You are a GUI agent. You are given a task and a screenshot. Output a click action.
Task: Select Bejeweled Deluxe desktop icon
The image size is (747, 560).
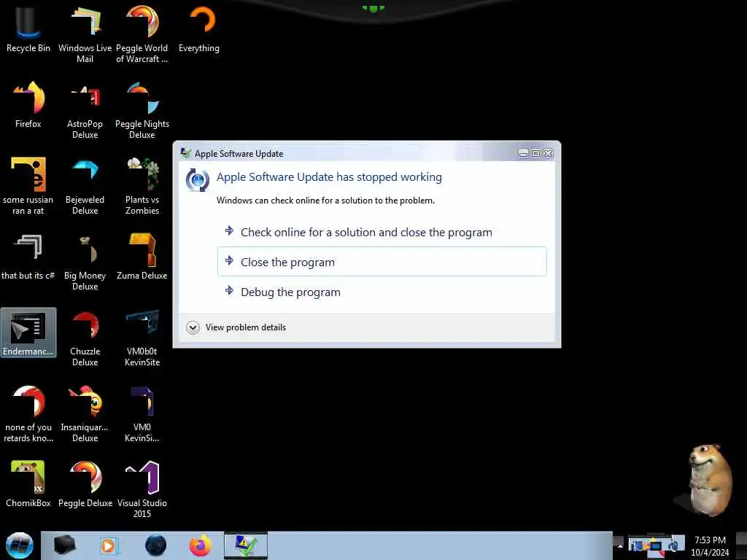(85, 186)
